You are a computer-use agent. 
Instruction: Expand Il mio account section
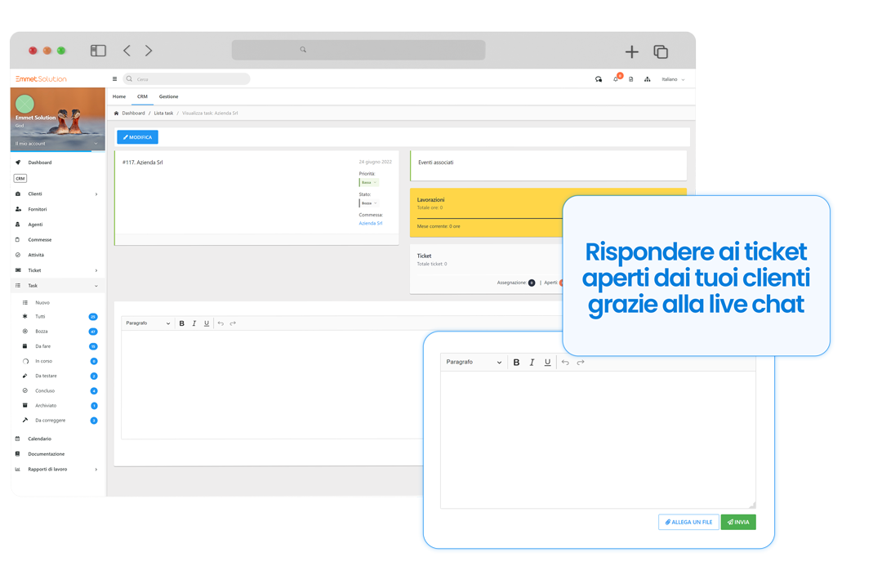click(x=56, y=144)
